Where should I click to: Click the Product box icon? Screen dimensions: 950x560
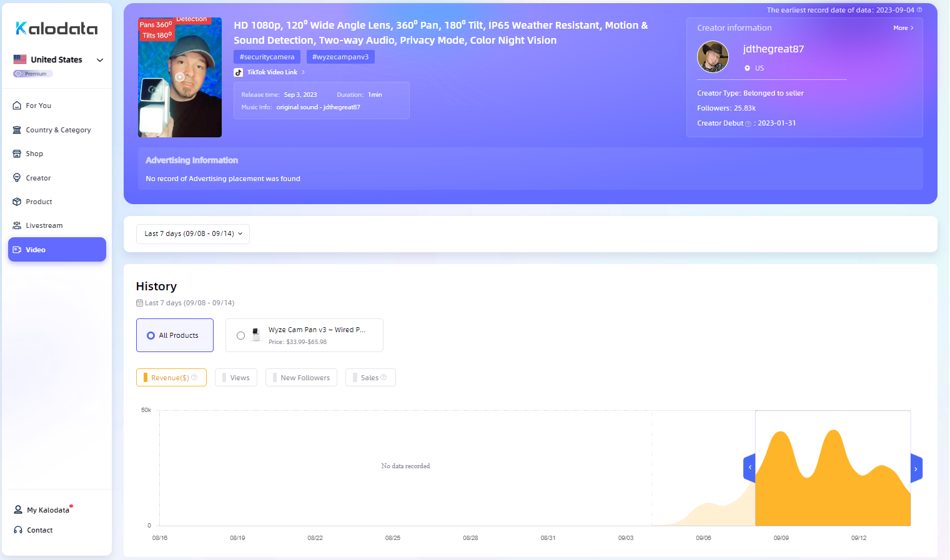[17, 202]
